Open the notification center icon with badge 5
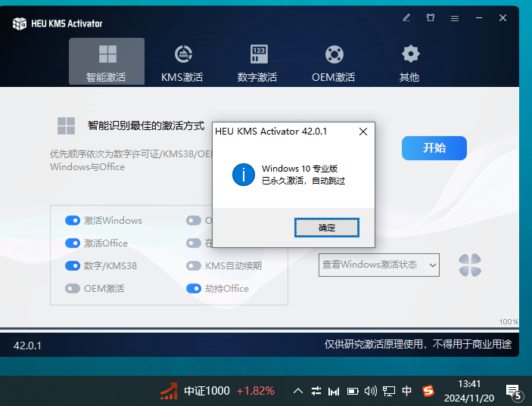The image size is (532, 406). pos(513,392)
